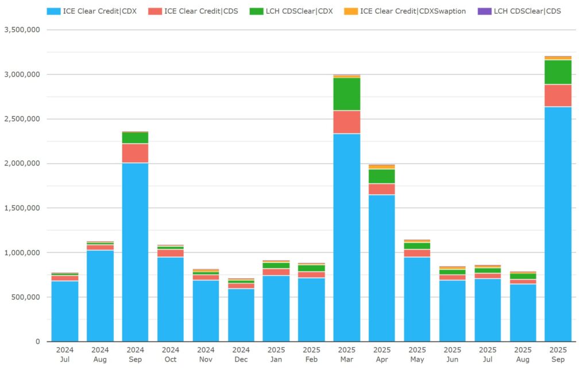Screen dimensions: 588x372
Task: Click the purple LCH CDSClear|CDS legend swatch
Action: pyautogui.click(x=485, y=11)
